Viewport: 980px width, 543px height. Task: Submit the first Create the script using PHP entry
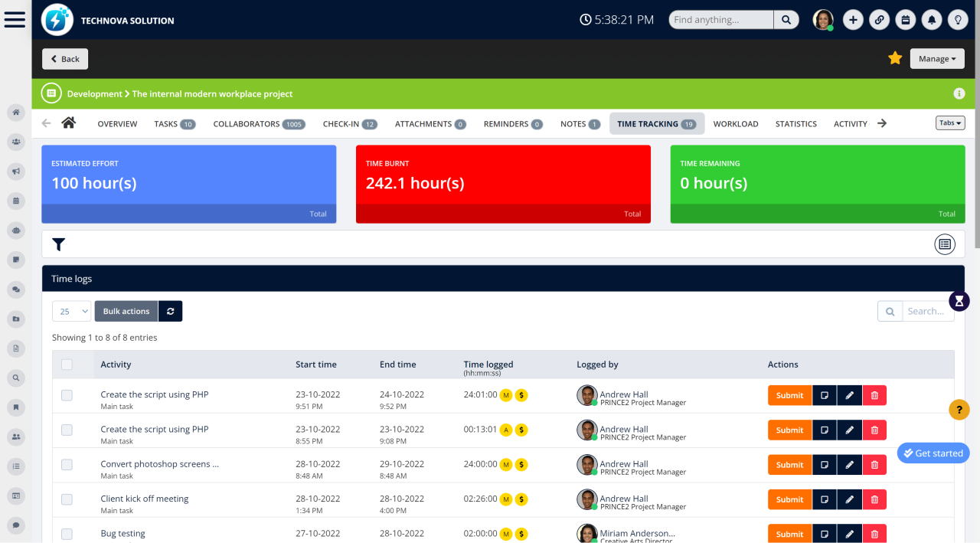point(789,394)
